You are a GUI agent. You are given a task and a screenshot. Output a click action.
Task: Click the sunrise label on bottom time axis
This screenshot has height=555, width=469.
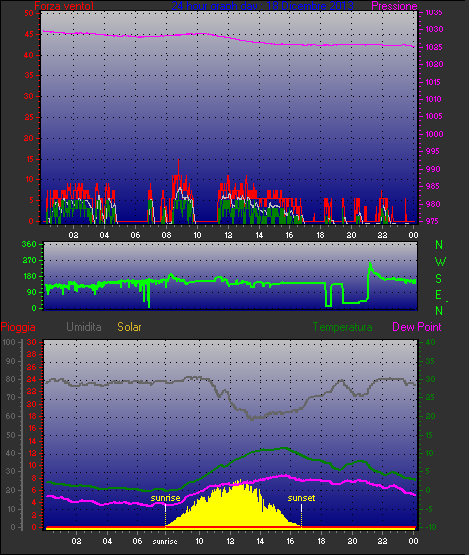(165, 542)
